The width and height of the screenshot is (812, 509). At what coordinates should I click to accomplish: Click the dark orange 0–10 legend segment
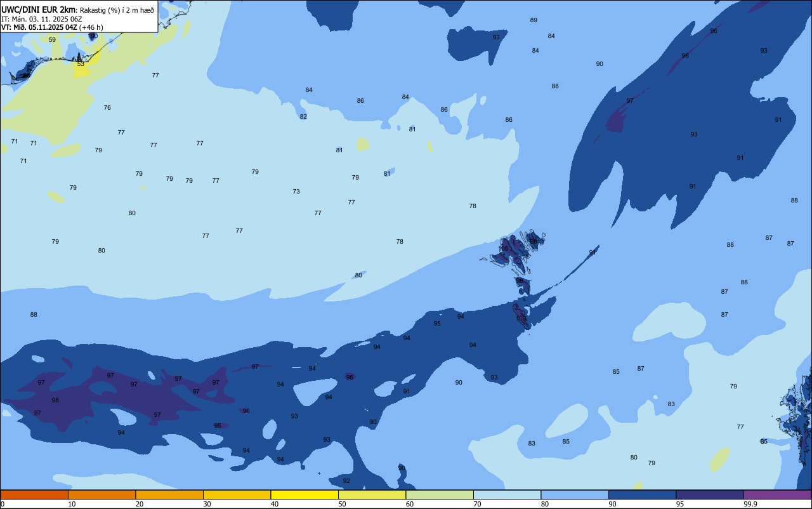[x=34, y=494]
